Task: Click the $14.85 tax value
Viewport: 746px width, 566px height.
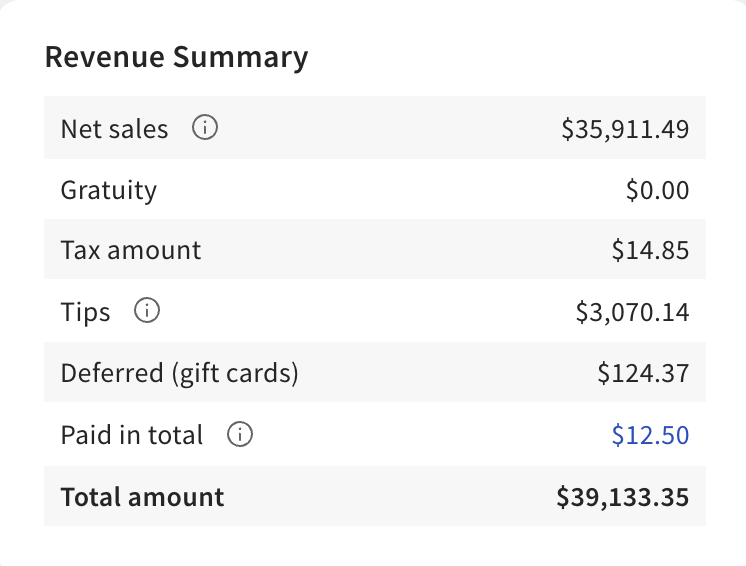Action: click(650, 251)
